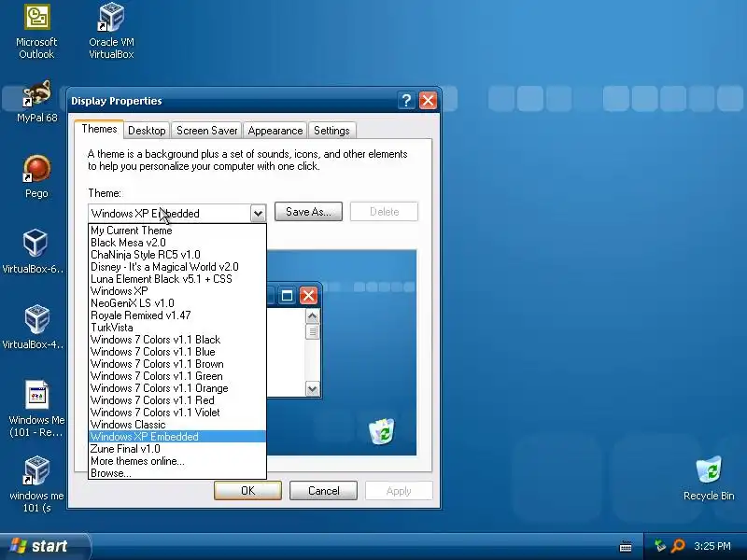The height and width of the screenshot is (560, 747).
Task: Pick the Windows XP theme entry
Action: coord(177,291)
